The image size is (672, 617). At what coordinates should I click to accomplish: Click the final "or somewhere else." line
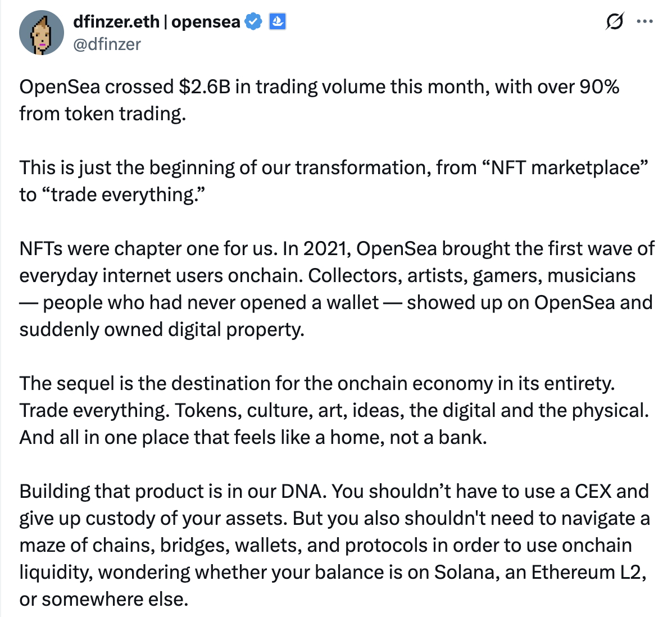coord(103,600)
